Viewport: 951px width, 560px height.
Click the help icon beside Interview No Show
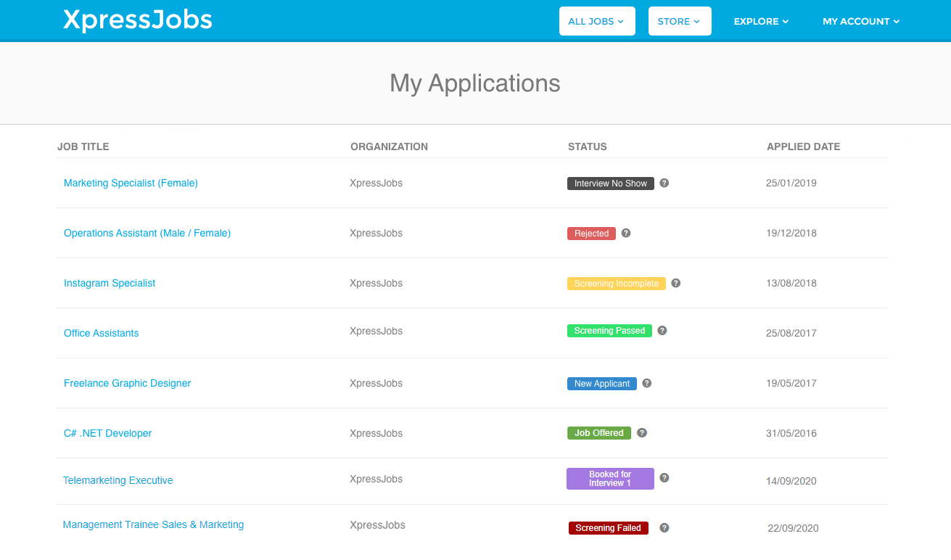click(x=664, y=183)
